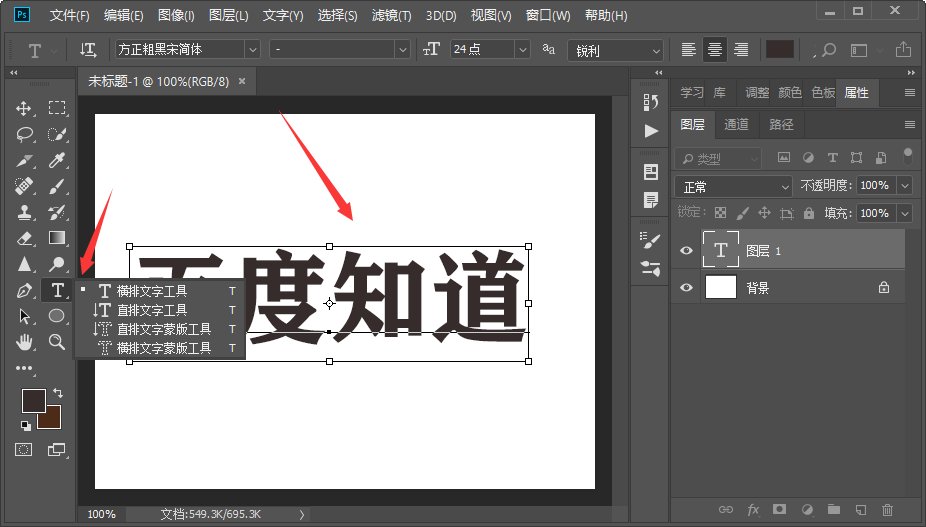Select the Brush tool
This screenshot has height=527, width=926.
[x=57, y=187]
